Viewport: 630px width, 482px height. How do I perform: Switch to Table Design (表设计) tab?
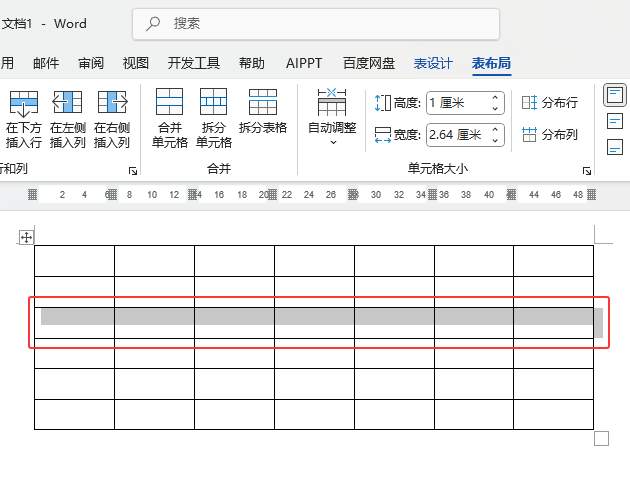click(433, 63)
